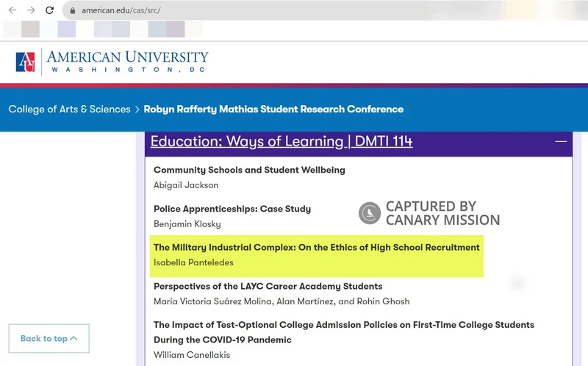The image size is (588, 366).
Task: Click the highlighted Military Industrial Complex title
Action: click(316, 248)
